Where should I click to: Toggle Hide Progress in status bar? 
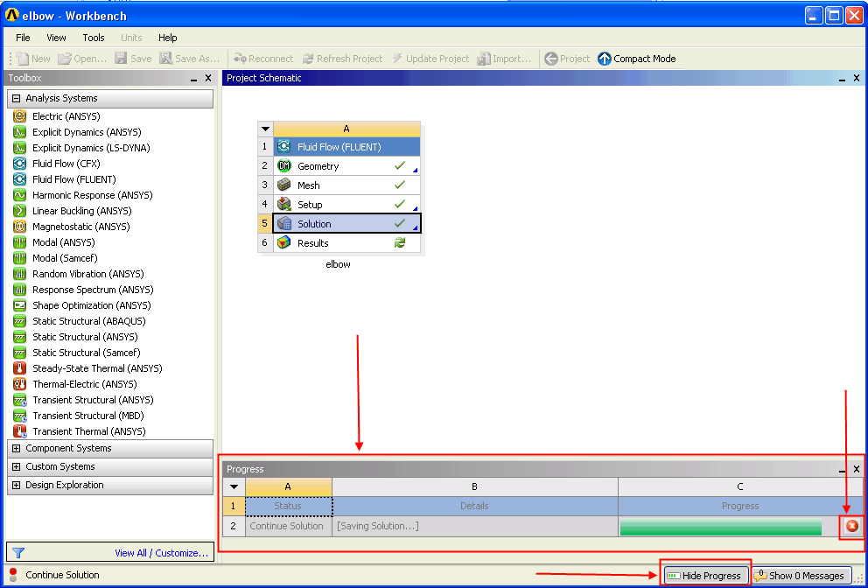(704, 576)
